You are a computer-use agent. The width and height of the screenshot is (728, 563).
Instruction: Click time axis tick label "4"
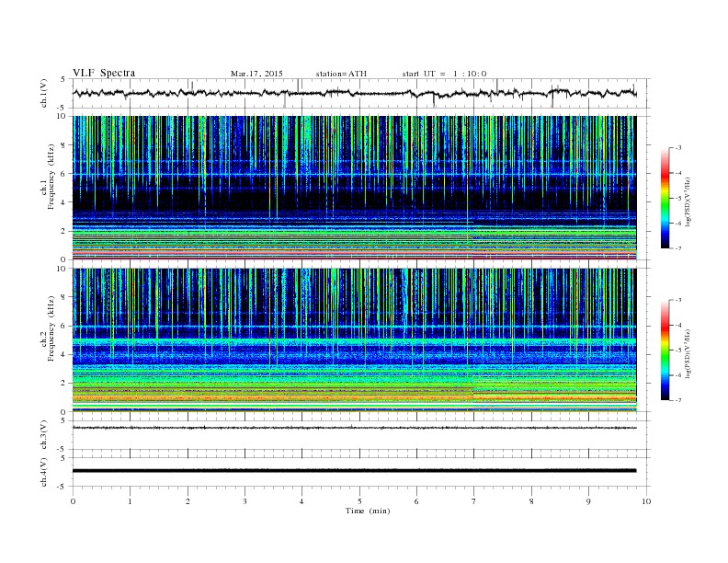point(302,501)
